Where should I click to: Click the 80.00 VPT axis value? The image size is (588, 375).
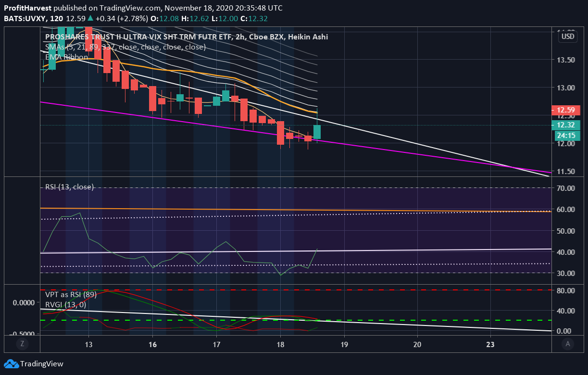(x=566, y=290)
